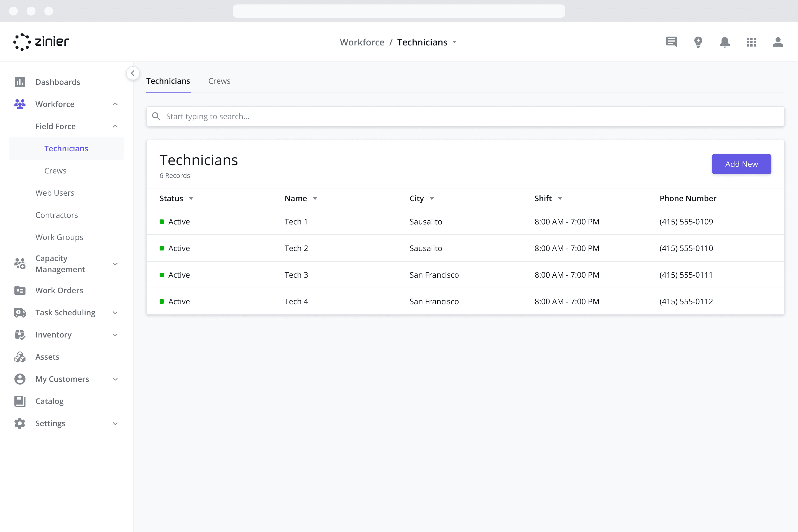This screenshot has width=798, height=532.
Task: Click the My Customers person icon
Action: point(20,379)
